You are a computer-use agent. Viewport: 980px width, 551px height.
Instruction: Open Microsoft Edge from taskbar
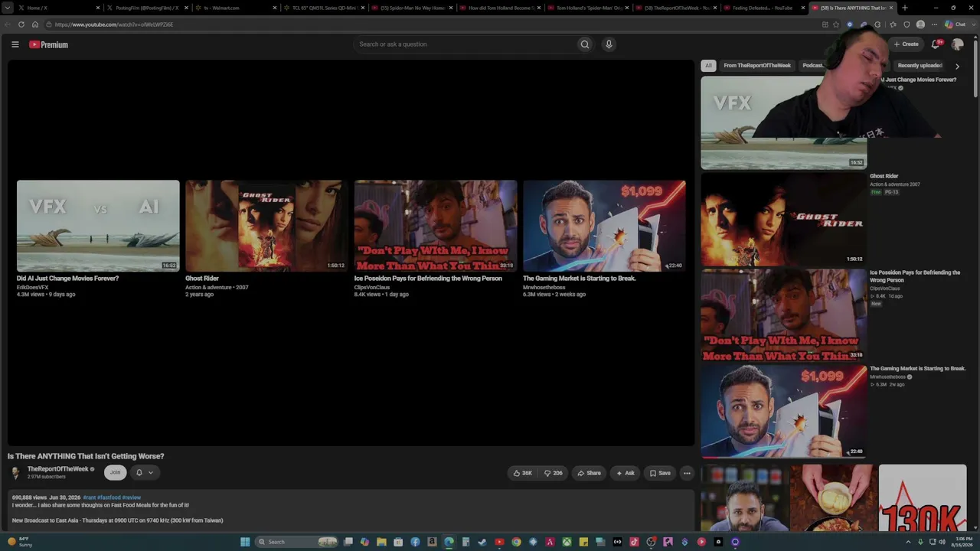(449, 542)
